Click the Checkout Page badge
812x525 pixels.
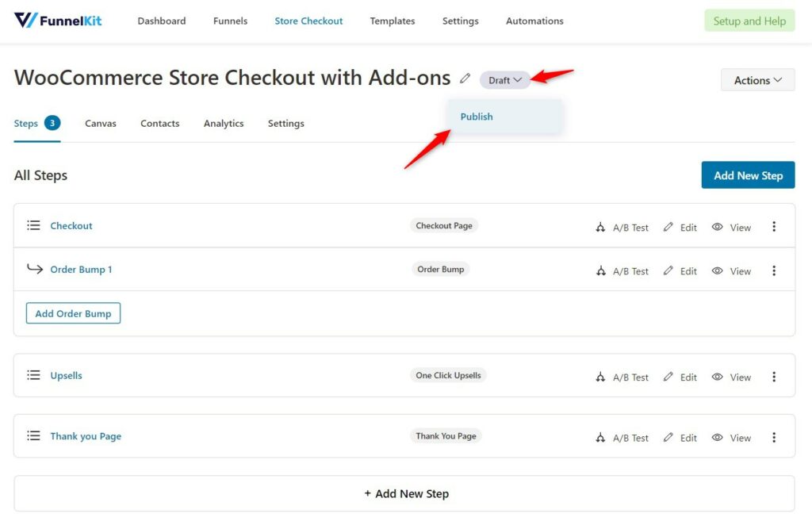444,225
